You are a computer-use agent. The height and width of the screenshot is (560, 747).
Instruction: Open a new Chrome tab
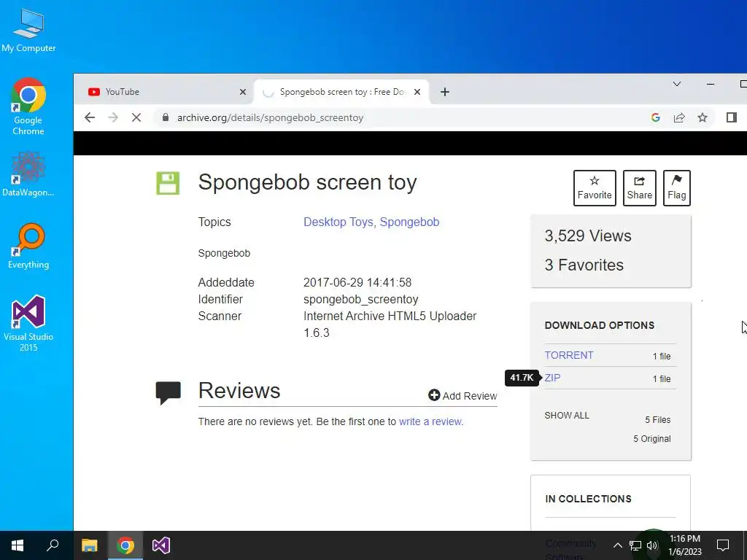click(x=444, y=92)
